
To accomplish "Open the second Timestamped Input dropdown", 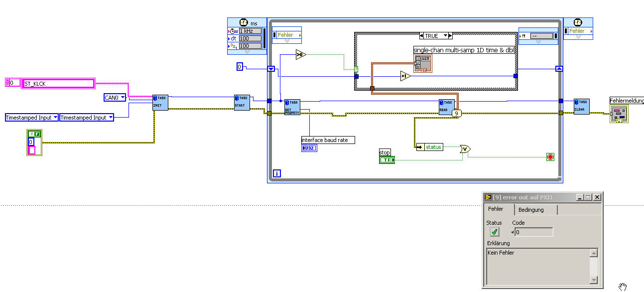I will (x=87, y=118).
